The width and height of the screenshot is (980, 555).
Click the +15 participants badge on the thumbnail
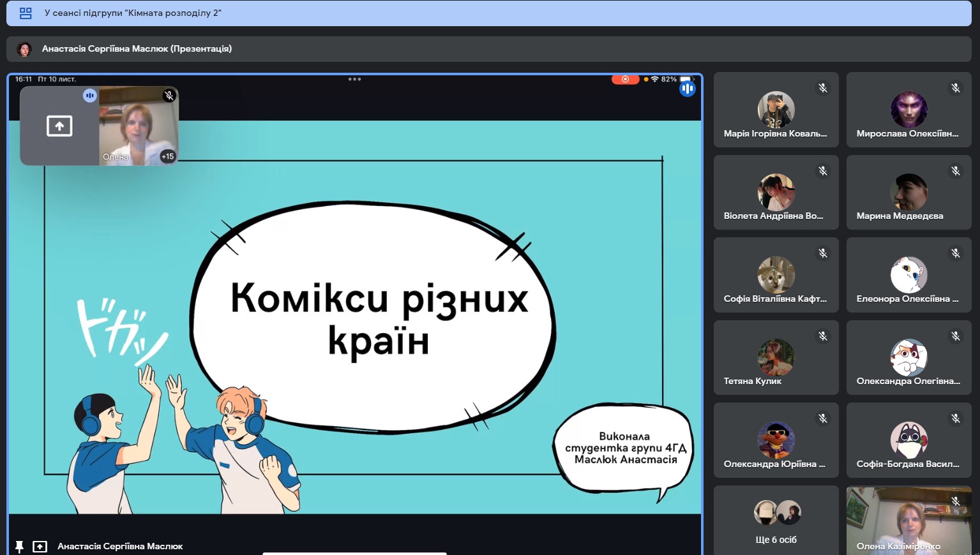[x=167, y=156]
